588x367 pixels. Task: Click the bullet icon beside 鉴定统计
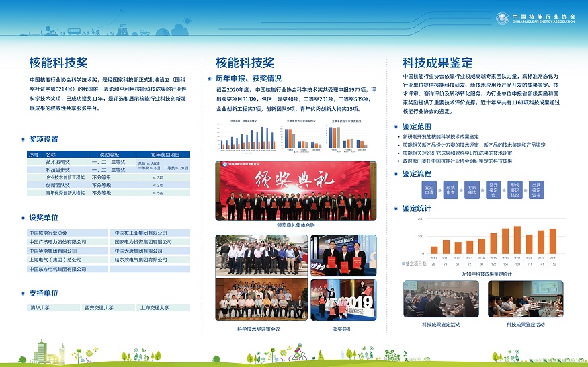click(x=396, y=208)
